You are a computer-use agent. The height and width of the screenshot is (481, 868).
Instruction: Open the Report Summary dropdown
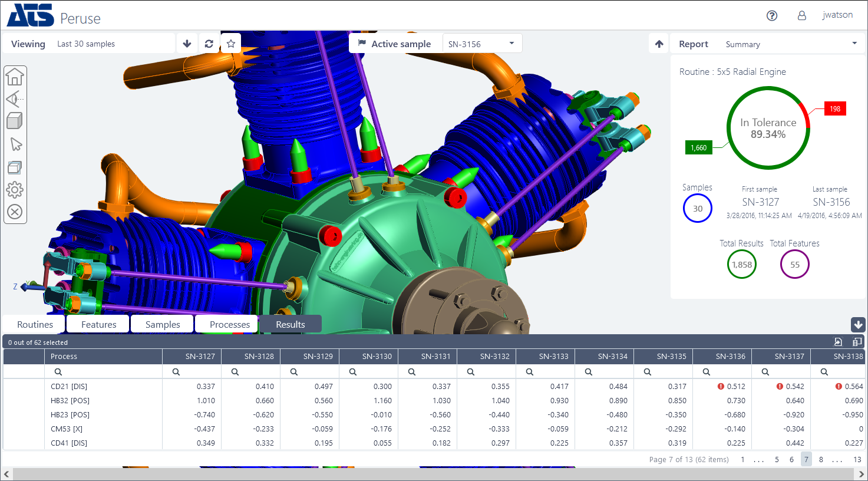[x=791, y=44]
